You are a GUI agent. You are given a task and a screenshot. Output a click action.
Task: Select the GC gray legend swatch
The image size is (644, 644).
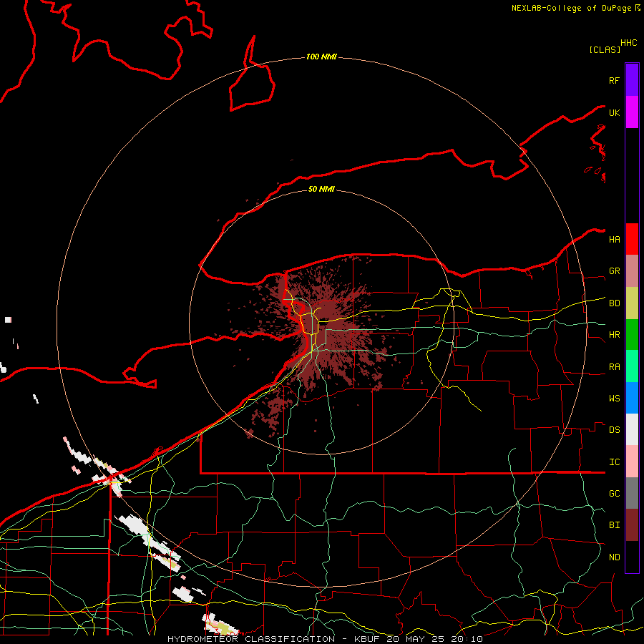(x=632, y=493)
